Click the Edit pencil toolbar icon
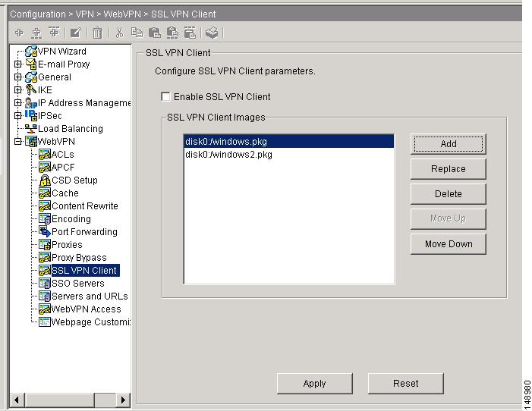The height and width of the screenshot is (411, 532). coord(76,33)
